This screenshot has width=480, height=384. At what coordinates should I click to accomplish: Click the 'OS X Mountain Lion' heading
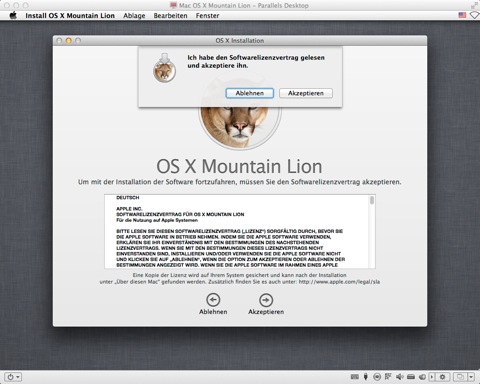(x=239, y=166)
